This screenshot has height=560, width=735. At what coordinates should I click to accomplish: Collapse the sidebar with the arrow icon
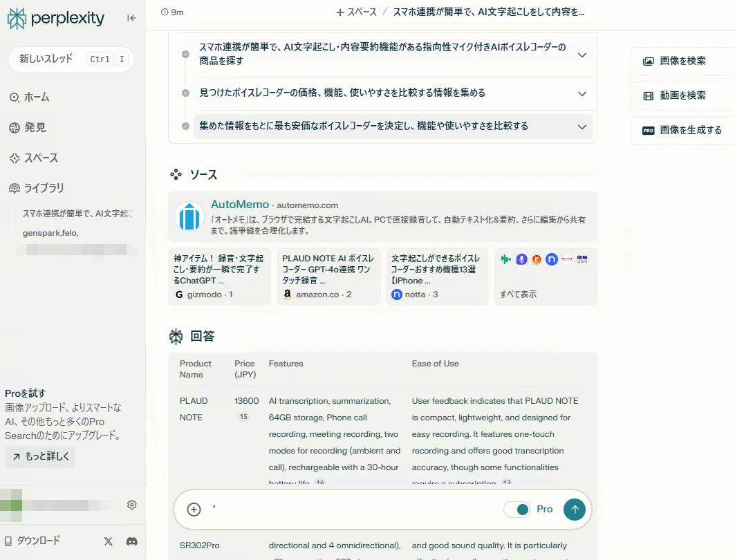[131, 18]
